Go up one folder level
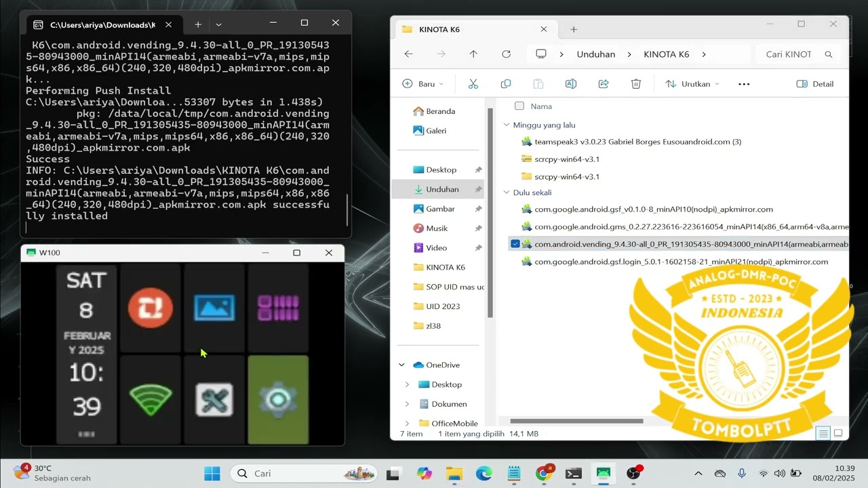 point(473,54)
